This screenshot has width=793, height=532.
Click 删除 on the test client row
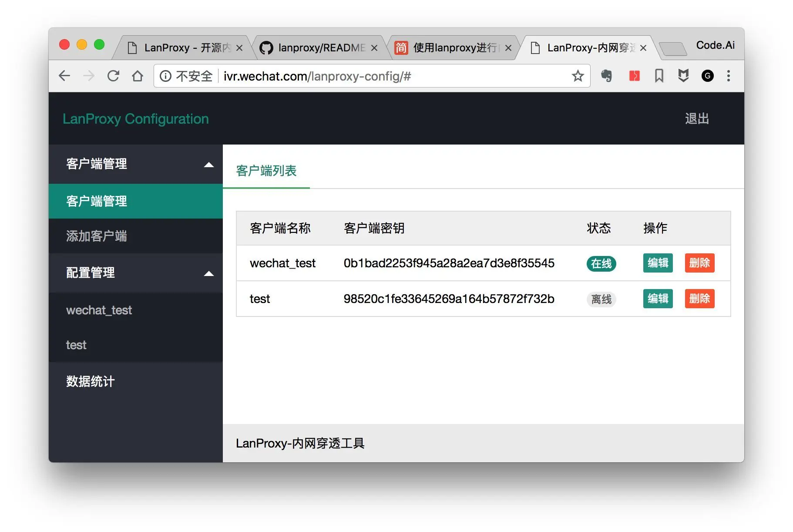(x=699, y=299)
